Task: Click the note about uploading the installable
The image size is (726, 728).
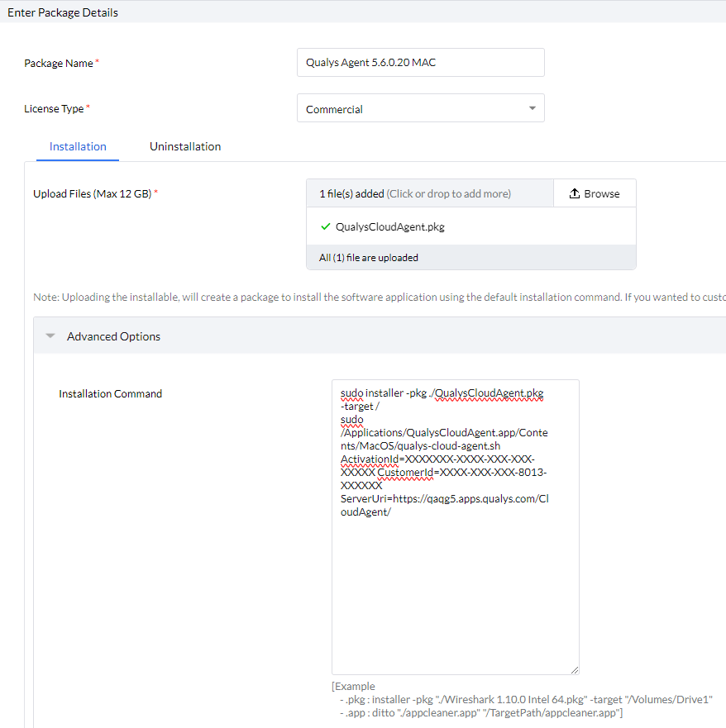Action: coord(379,297)
